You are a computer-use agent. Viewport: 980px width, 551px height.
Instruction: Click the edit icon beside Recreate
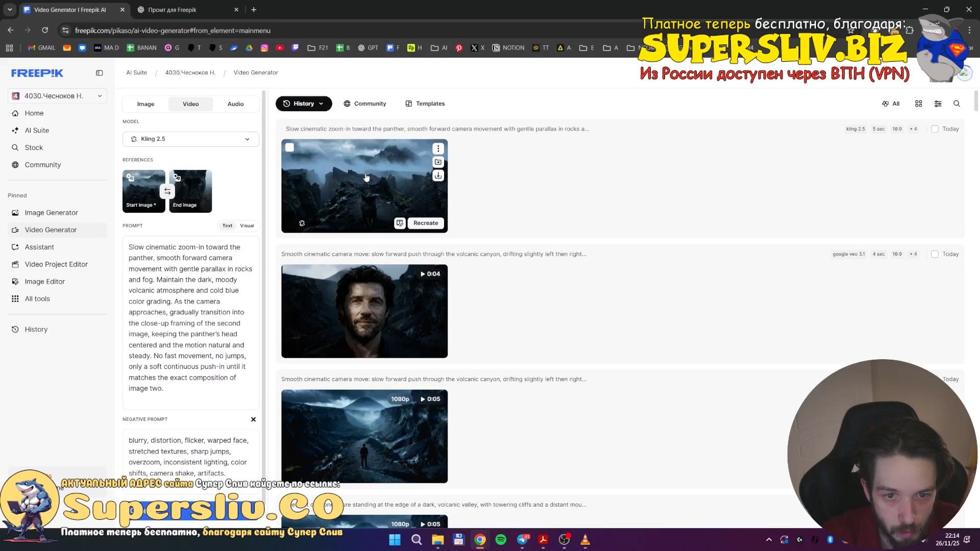pos(400,223)
